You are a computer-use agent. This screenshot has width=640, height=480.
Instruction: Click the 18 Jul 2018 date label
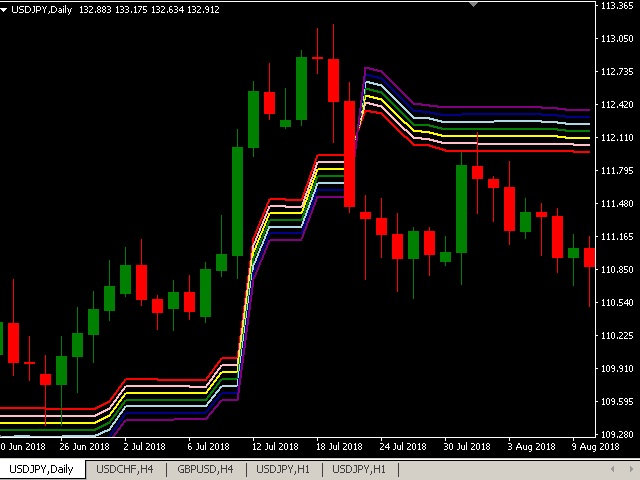coord(339,447)
